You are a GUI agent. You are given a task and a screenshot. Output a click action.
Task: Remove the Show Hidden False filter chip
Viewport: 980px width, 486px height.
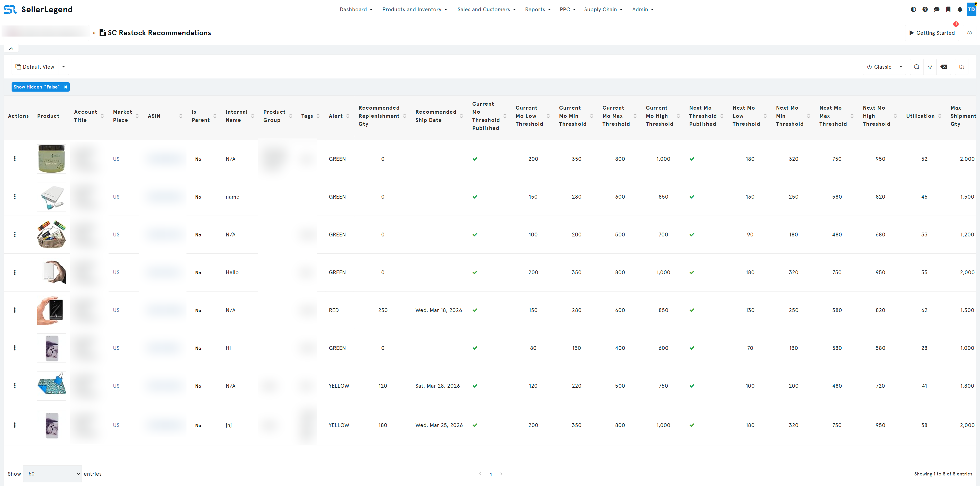coord(66,87)
